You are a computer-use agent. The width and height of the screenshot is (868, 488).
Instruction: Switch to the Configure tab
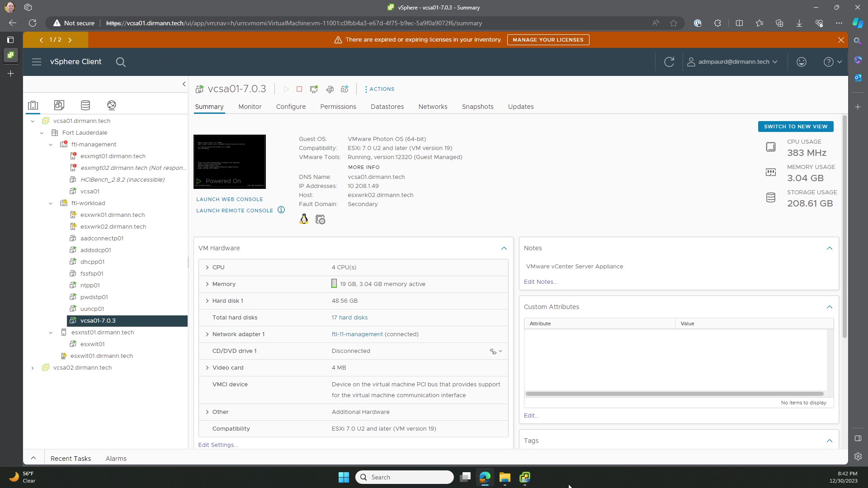click(291, 107)
